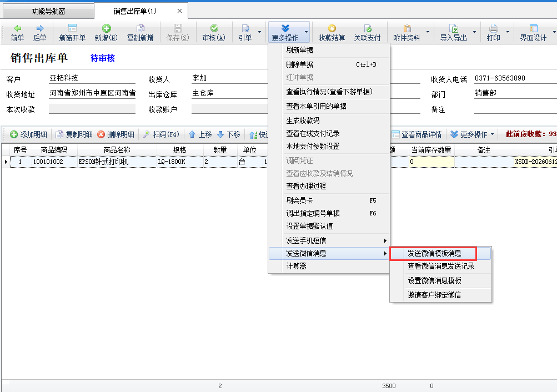This screenshot has height=392, width=557.
Task: Open 更多操作 toolbar button
Action: pyautogui.click(x=285, y=33)
